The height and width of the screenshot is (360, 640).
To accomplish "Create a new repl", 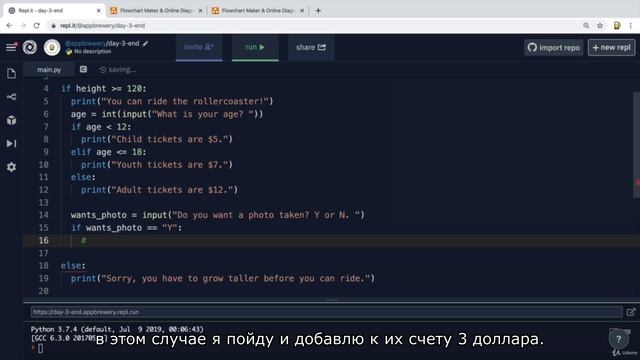I will (611, 47).
